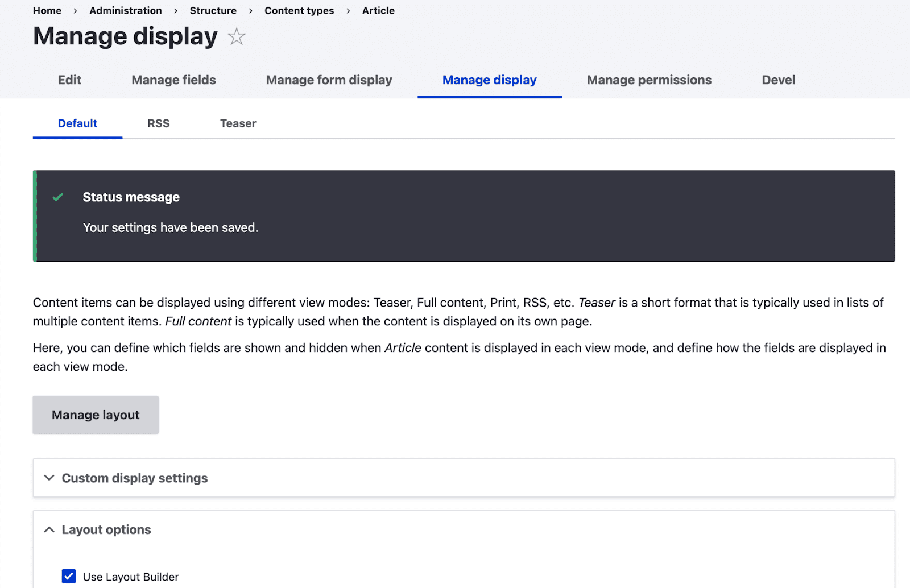Switch to the Manage fields tab
The height and width of the screenshot is (588, 910).
point(173,80)
